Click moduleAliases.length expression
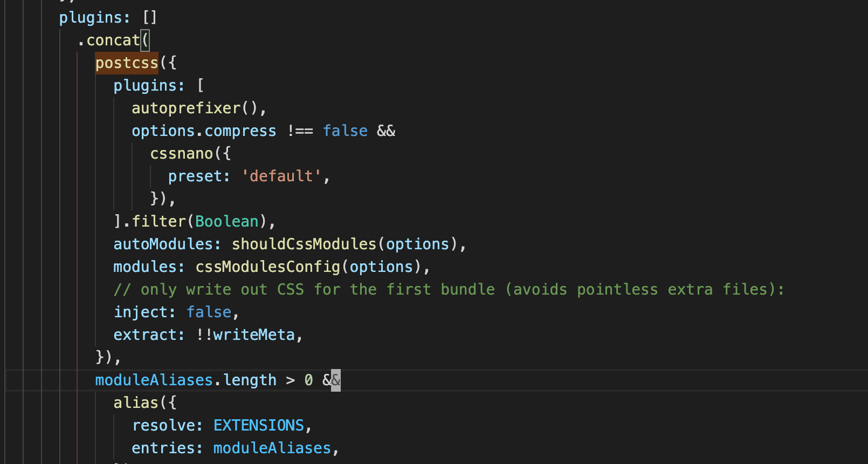The image size is (868, 464). pos(186,380)
